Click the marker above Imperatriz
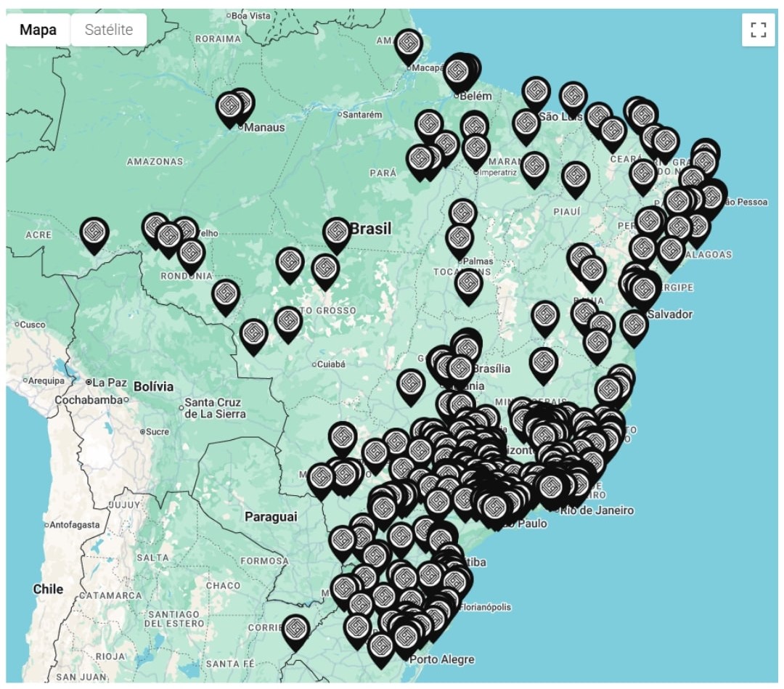 [475, 150]
